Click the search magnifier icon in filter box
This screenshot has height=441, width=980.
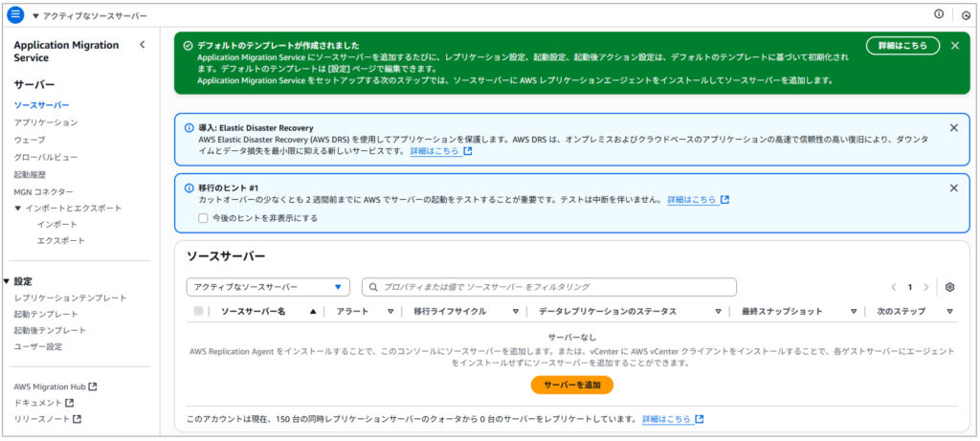(x=374, y=287)
